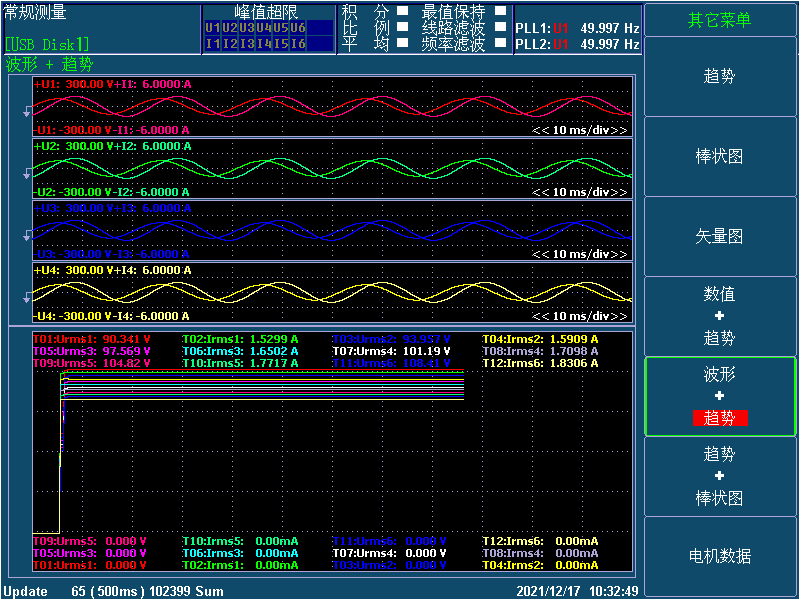The height and width of the screenshot is (600, 800).
Task: Click the I1 peak over-limit indicator
Action: pos(212,43)
